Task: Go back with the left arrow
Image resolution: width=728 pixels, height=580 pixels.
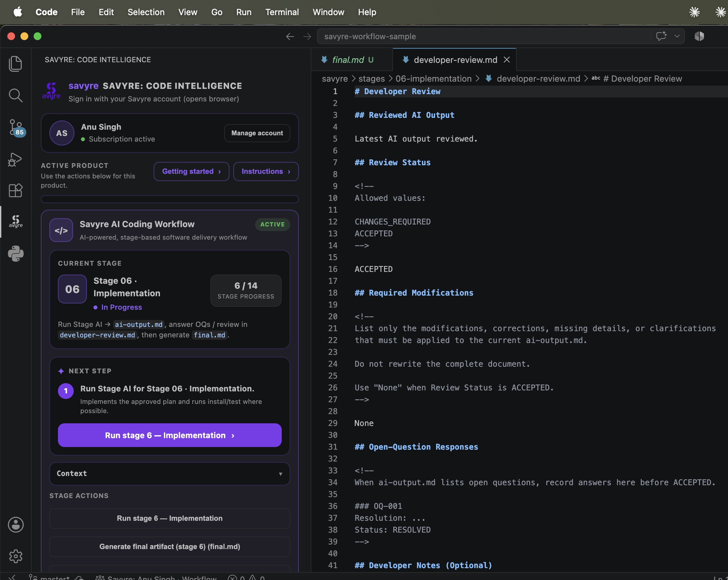Action: pos(290,37)
